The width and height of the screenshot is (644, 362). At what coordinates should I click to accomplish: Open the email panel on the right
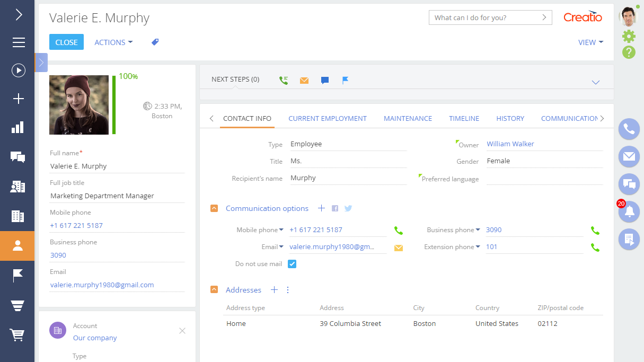point(629,156)
